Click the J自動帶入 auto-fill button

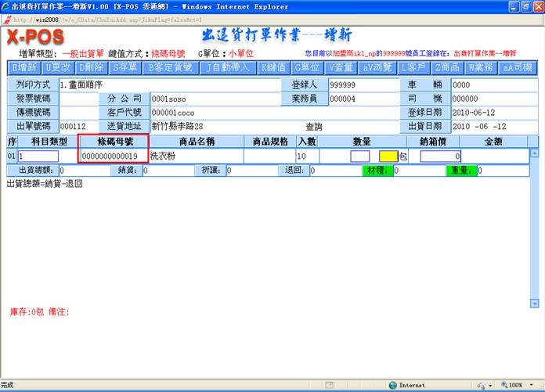(x=229, y=68)
